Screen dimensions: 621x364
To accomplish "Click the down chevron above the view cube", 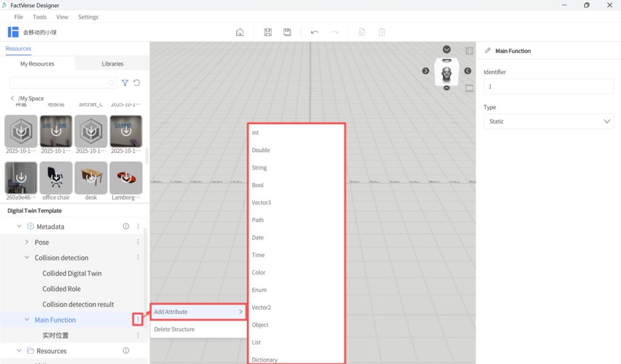I will coord(447,49).
